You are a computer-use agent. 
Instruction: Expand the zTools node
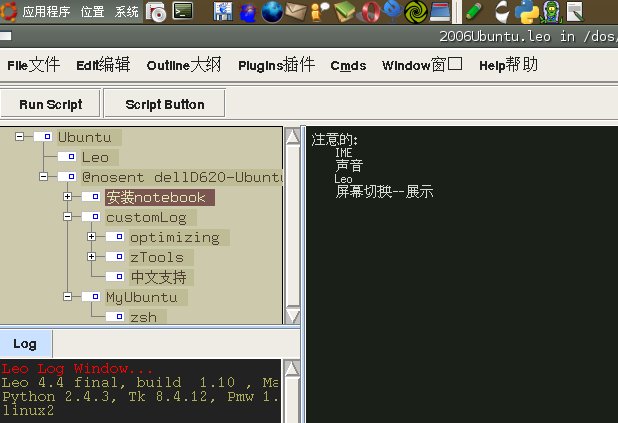pos(91,257)
